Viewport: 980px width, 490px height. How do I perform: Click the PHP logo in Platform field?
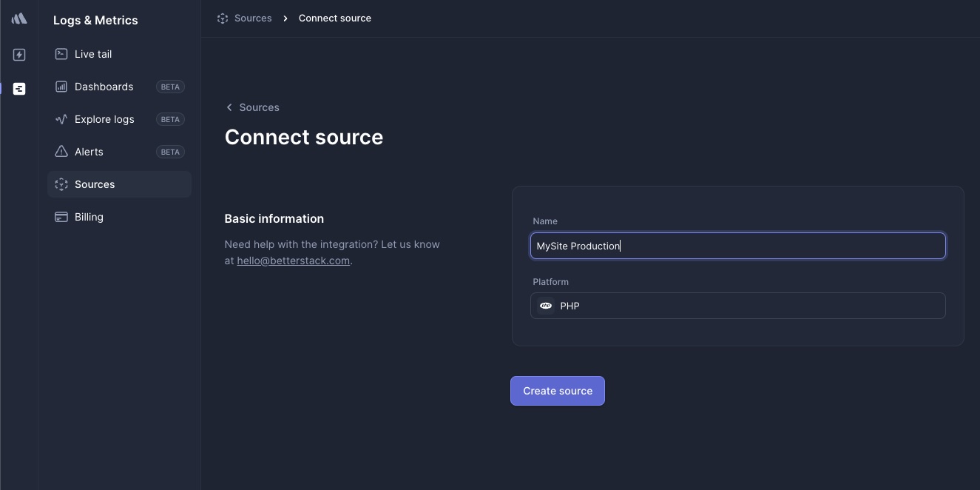546,306
